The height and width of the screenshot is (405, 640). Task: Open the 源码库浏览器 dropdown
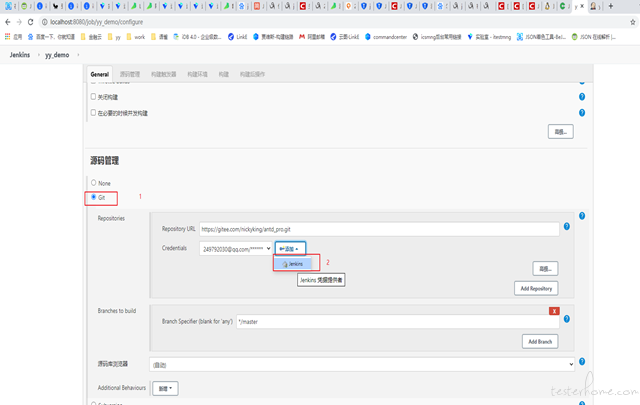point(362,365)
